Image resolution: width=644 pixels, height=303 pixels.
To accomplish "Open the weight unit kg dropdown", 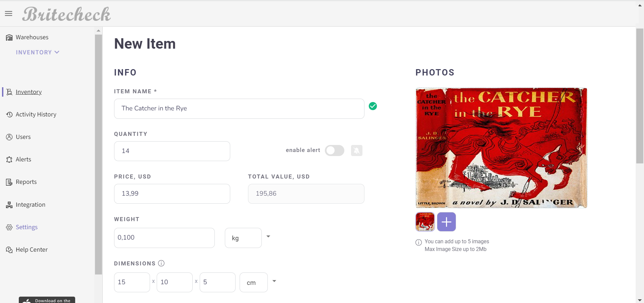I will pyautogui.click(x=243, y=238).
